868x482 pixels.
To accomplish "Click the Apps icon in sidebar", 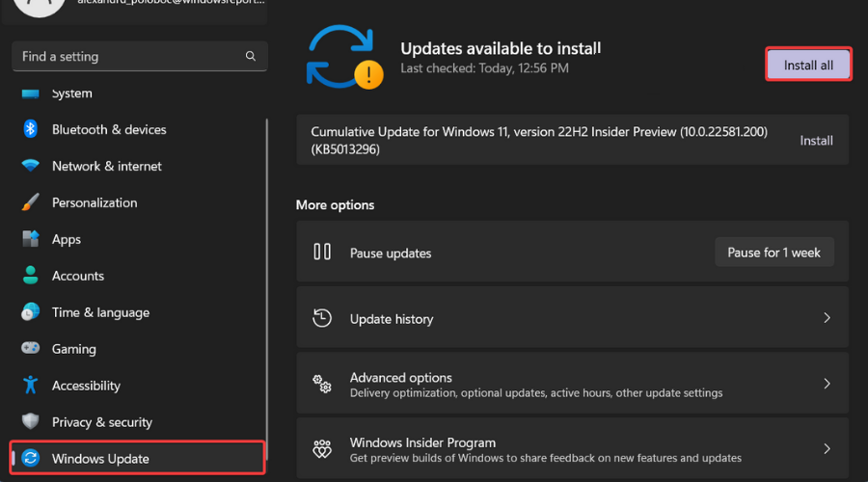I will tap(31, 238).
